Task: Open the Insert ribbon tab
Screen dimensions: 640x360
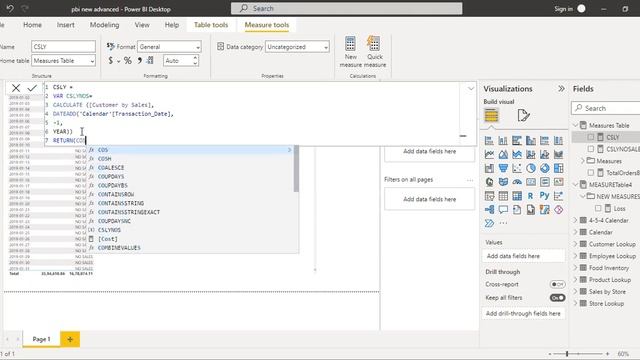Action: [65, 25]
